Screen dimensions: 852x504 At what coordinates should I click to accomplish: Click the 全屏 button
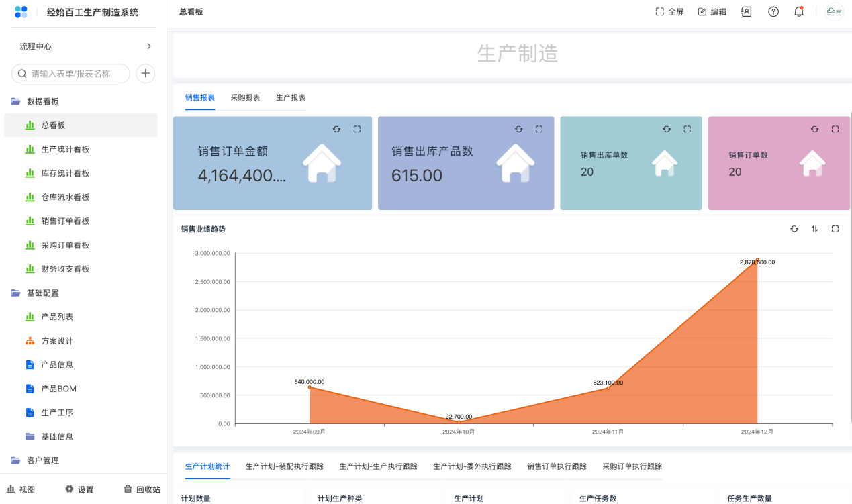point(669,12)
